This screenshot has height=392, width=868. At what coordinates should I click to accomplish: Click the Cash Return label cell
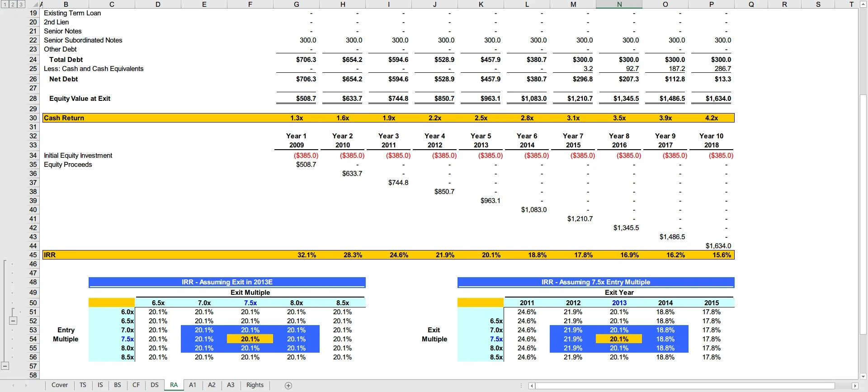pos(64,118)
